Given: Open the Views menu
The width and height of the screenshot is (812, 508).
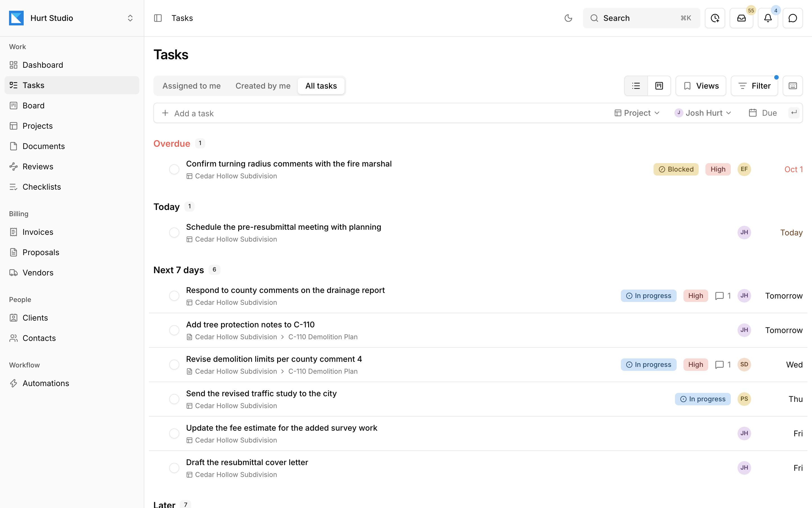Looking at the screenshot, I should click(x=701, y=86).
